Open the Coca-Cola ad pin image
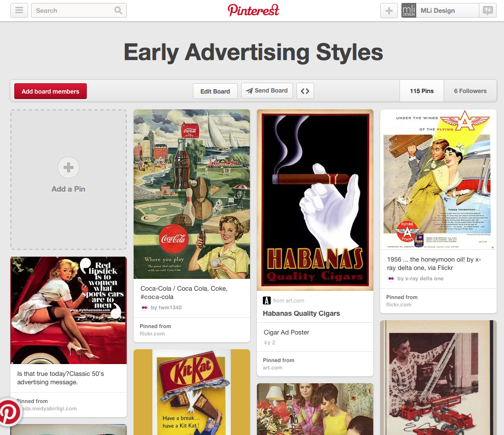The height and width of the screenshot is (435, 504). pyautogui.click(x=192, y=194)
